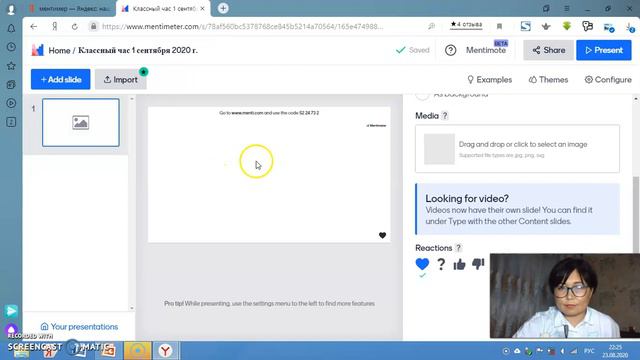This screenshot has height=360, width=640.
Task: Start presentation with Present button
Action: 604,50
